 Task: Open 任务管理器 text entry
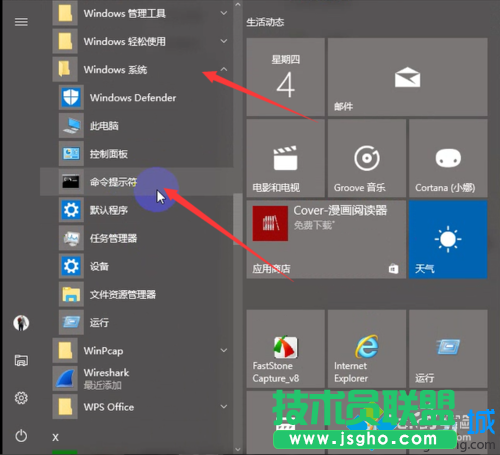click(113, 238)
